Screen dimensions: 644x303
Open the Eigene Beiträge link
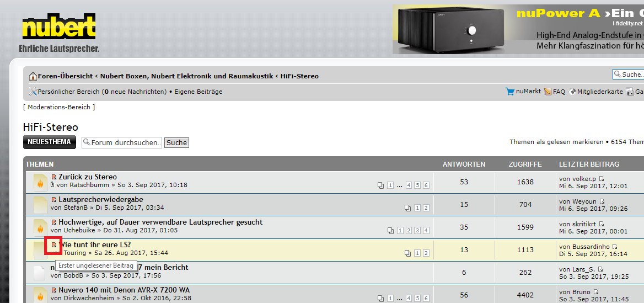click(198, 92)
